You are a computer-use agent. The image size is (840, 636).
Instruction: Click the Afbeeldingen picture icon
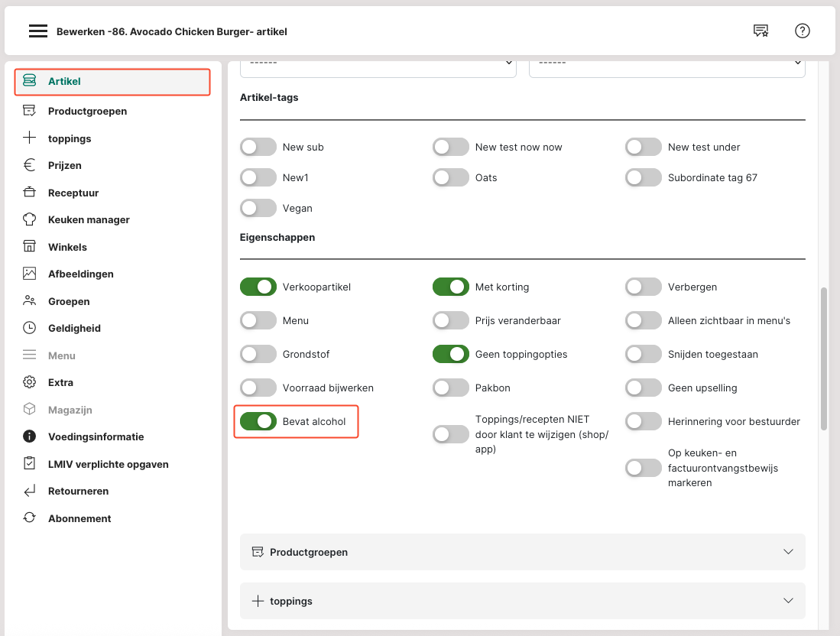click(x=30, y=274)
